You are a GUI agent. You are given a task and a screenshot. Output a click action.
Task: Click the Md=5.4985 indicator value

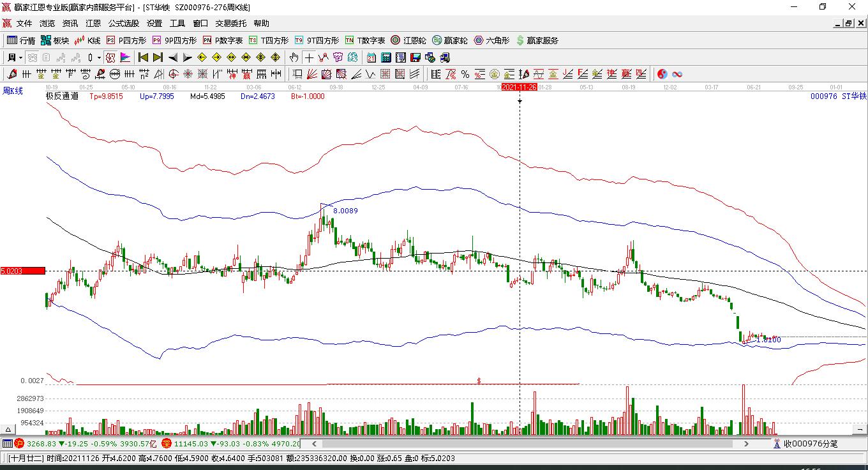point(207,96)
